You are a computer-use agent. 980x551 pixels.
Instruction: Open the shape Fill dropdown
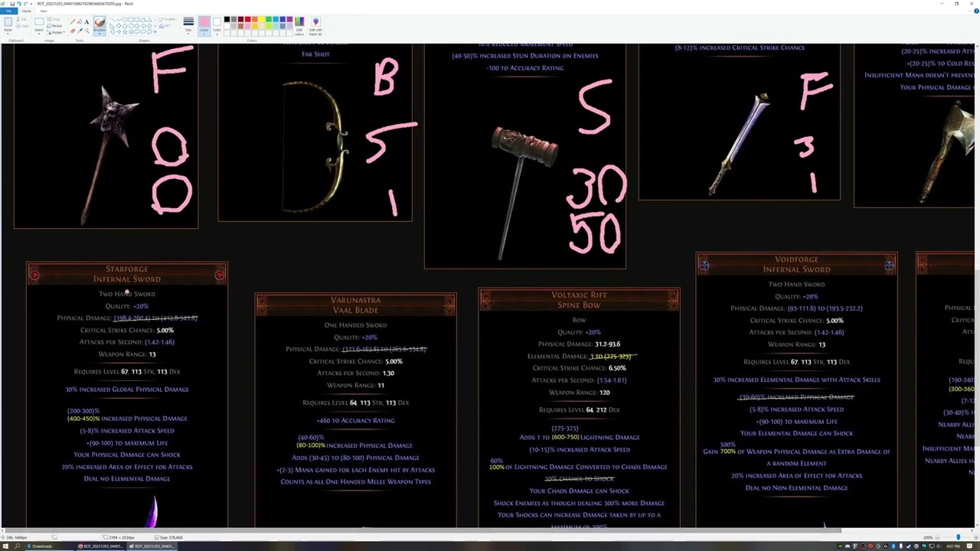pos(166,26)
